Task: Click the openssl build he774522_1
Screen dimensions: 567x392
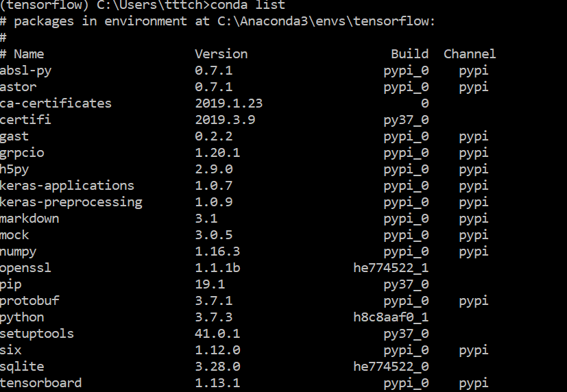Action: click(391, 268)
